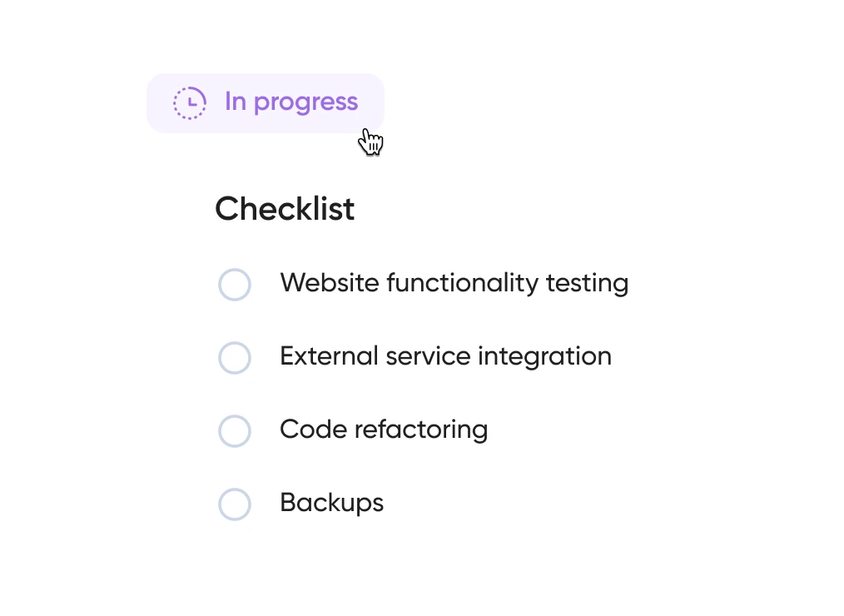Check the Website functionality testing circle
Viewport: 844px width, 616px height.
234,285
